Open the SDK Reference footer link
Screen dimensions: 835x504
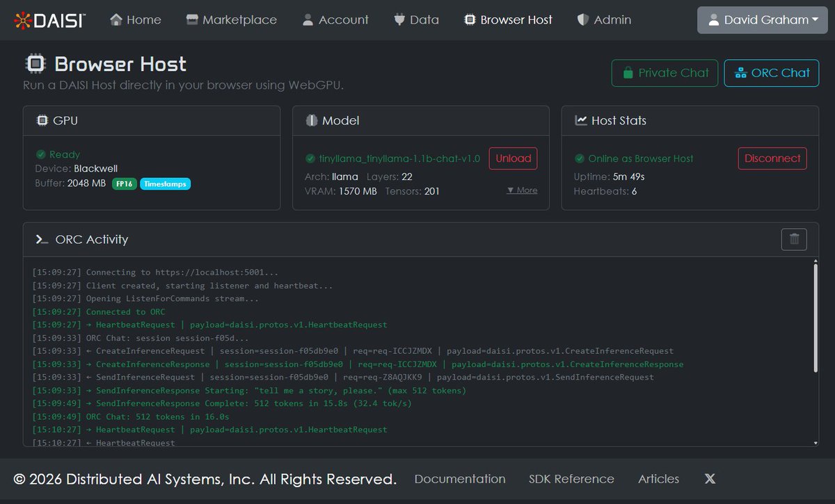point(571,478)
